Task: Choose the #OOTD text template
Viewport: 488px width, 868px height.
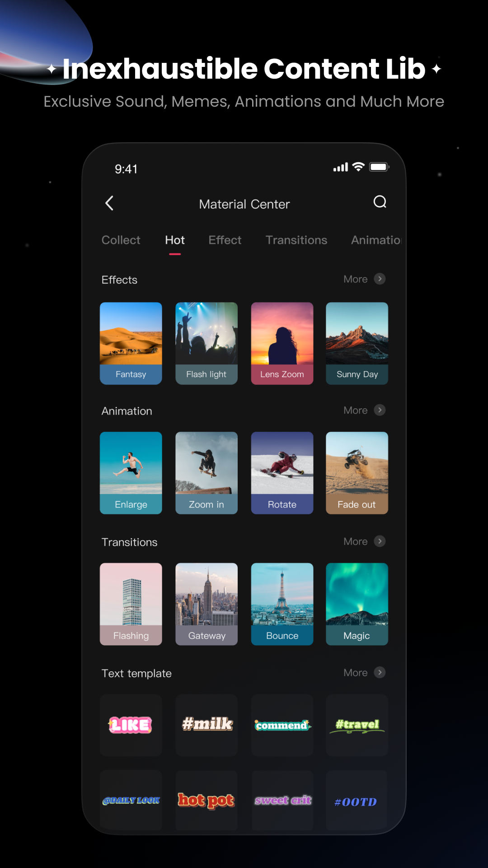Action: point(356,801)
